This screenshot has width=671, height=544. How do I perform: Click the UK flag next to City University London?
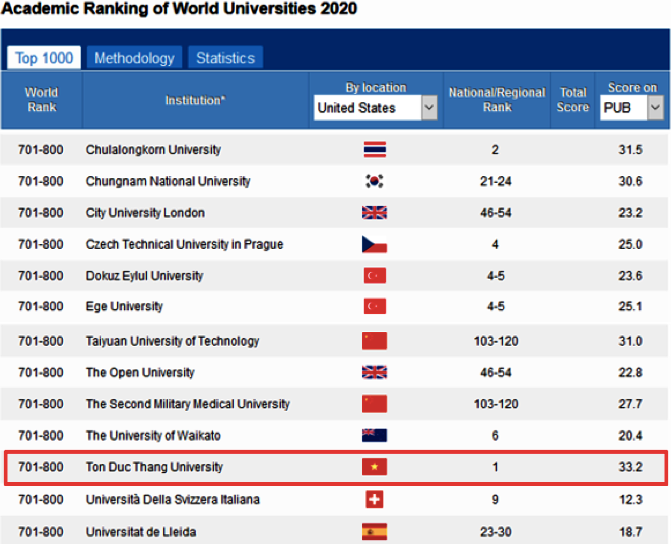click(x=375, y=213)
